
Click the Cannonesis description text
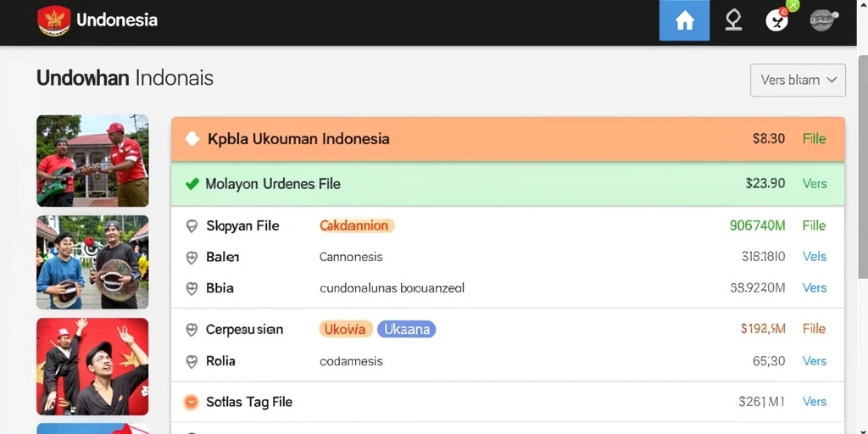point(351,257)
